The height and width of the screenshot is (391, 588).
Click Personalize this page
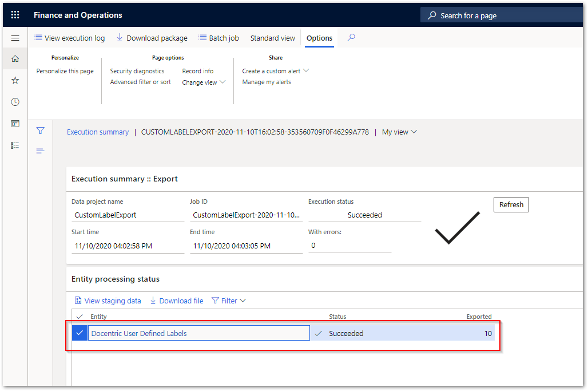point(65,71)
